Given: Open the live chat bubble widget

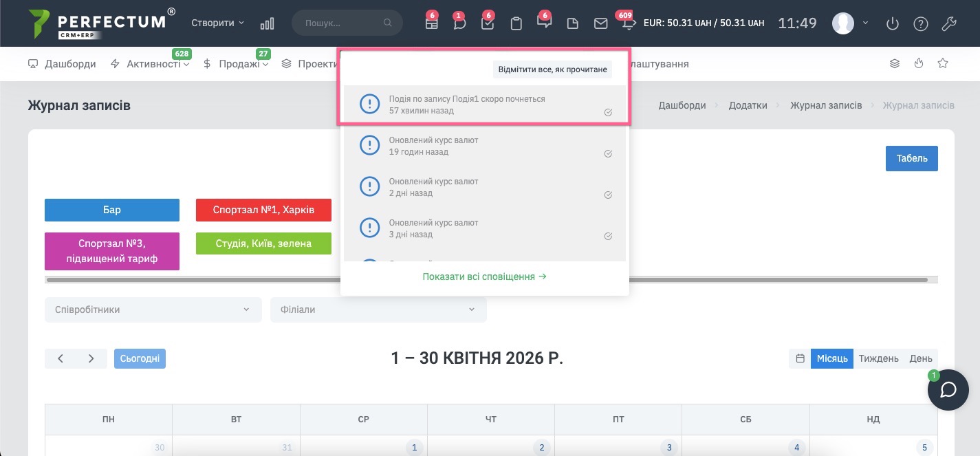Looking at the screenshot, I should coord(948,390).
